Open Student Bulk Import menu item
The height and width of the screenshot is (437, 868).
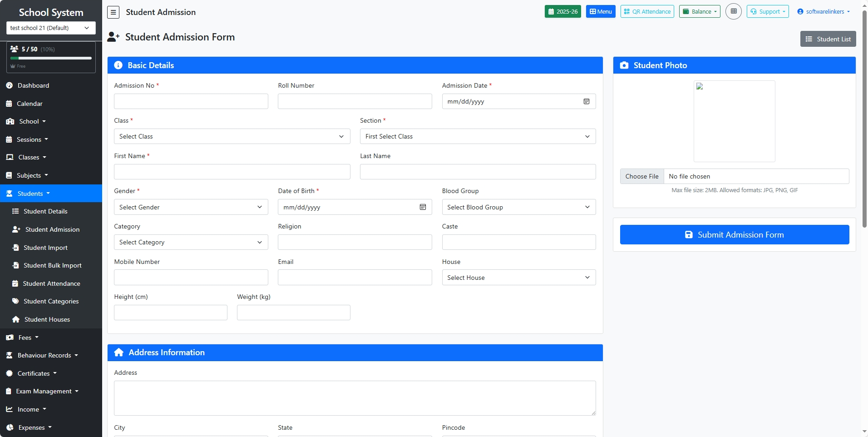52,265
